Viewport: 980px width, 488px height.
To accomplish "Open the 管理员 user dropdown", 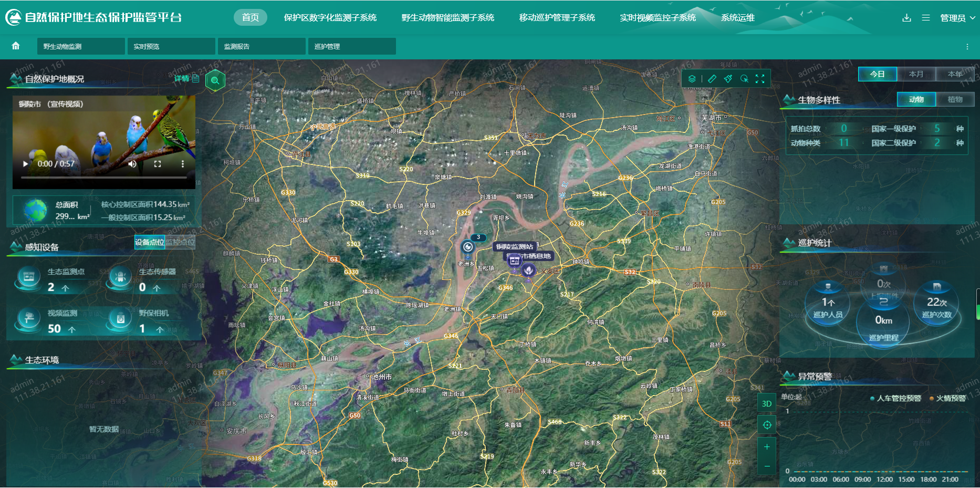I will pos(957,18).
